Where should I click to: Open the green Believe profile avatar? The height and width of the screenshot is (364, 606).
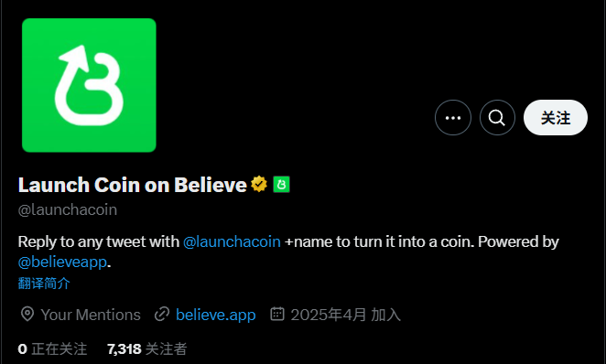(x=89, y=85)
